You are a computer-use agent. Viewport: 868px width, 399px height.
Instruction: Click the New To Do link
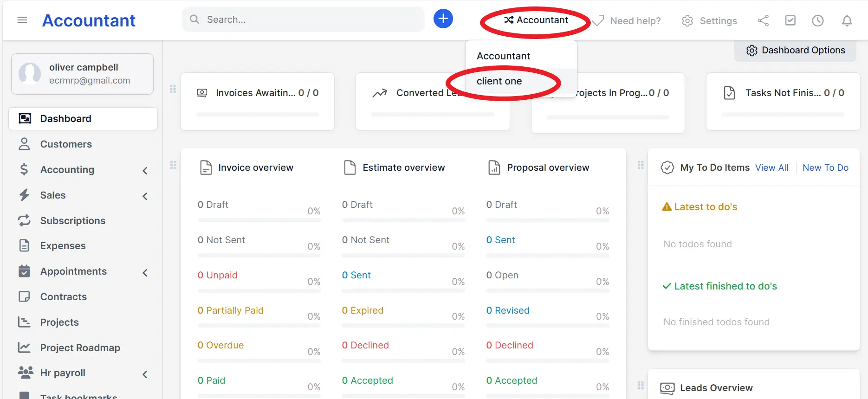(x=825, y=167)
